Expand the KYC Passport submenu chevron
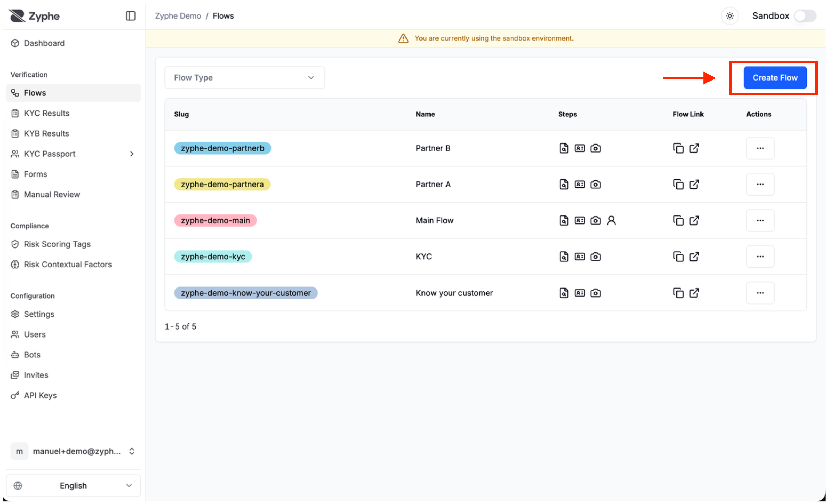 (x=131, y=154)
